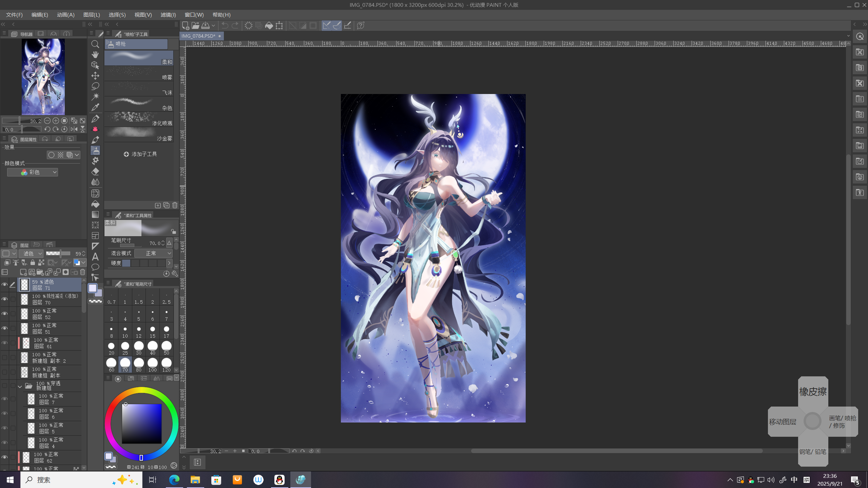868x488 pixels.
Task: Click the Delete layer trash icon
Action: (x=82, y=272)
